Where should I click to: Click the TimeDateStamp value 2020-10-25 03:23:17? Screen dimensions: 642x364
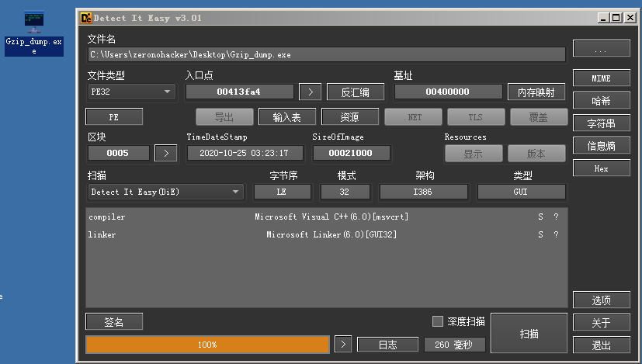245,153
